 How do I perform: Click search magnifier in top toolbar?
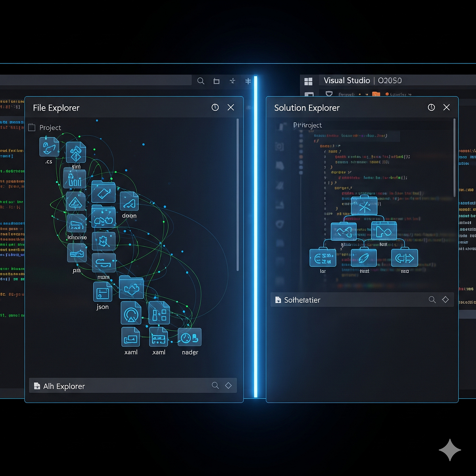point(201,81)
